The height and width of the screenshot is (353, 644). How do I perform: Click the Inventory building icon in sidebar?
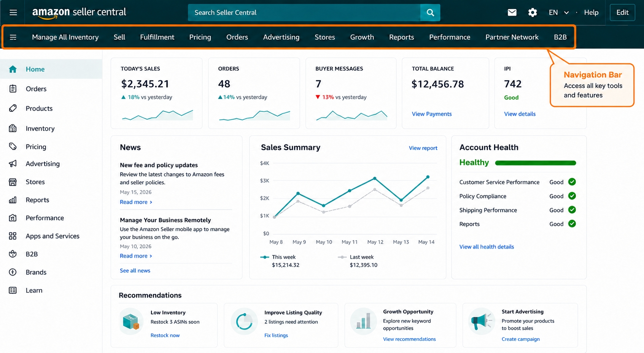click(13, 128)
